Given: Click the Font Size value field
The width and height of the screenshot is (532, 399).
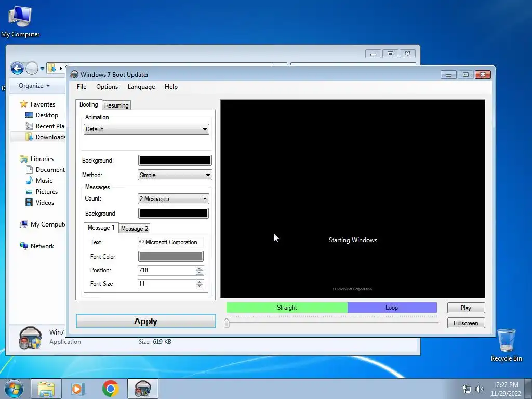Looking at the screenshot, I should click(x=167, y=284).
